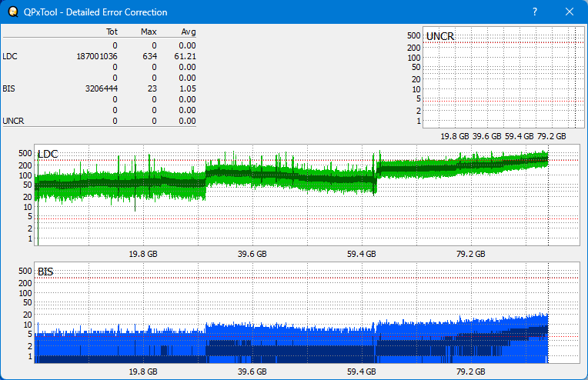588x380 pixels.
Task: Click the window title text
Action: [97, 12]
